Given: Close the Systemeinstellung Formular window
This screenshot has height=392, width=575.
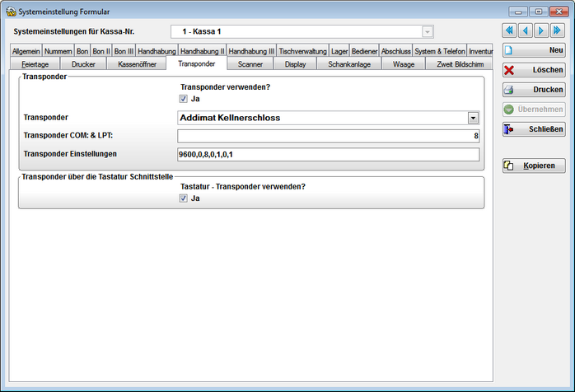Looking at the screenshot, I should [559, 12].
